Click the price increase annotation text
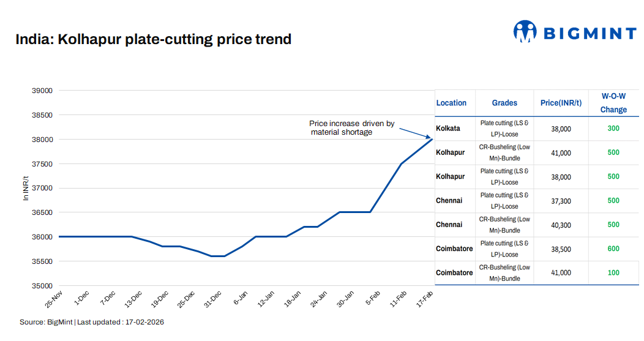 351,127
